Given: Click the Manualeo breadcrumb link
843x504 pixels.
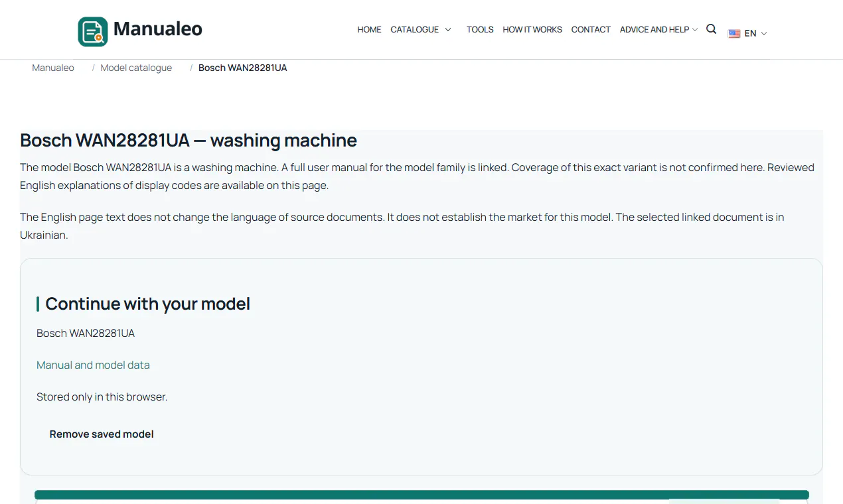Looking at the screenshot, I should pyautogui.click(x=53, y=68).
